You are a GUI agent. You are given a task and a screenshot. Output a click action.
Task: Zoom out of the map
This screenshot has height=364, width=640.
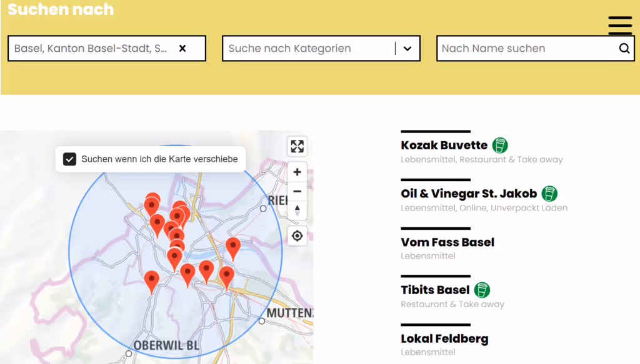[297, 191]
